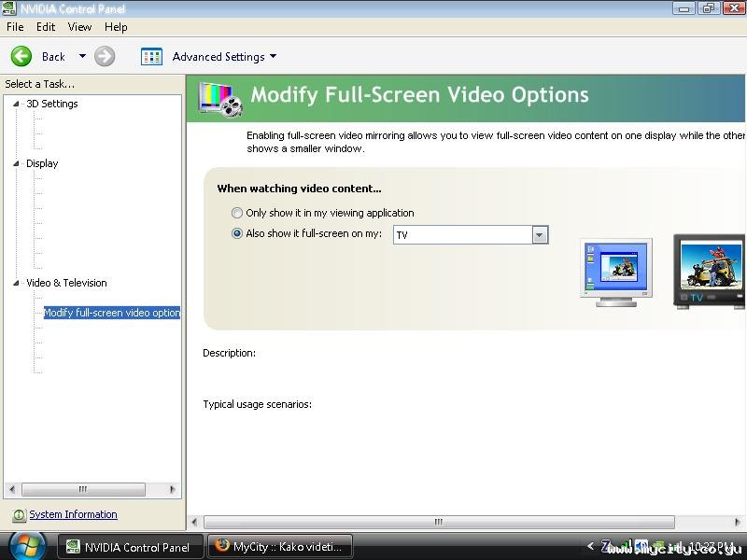747x560 pixels.
Task: Select the Video & Television tree item
Action: coord(66,283)
